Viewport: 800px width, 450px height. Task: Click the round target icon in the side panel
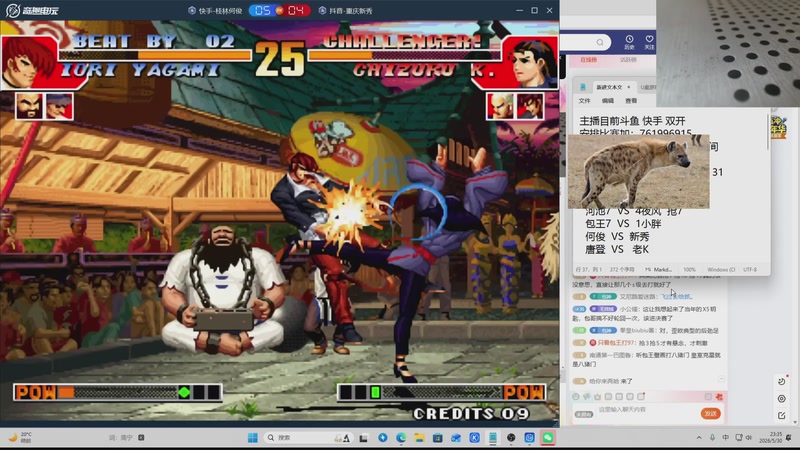point(782,398)
